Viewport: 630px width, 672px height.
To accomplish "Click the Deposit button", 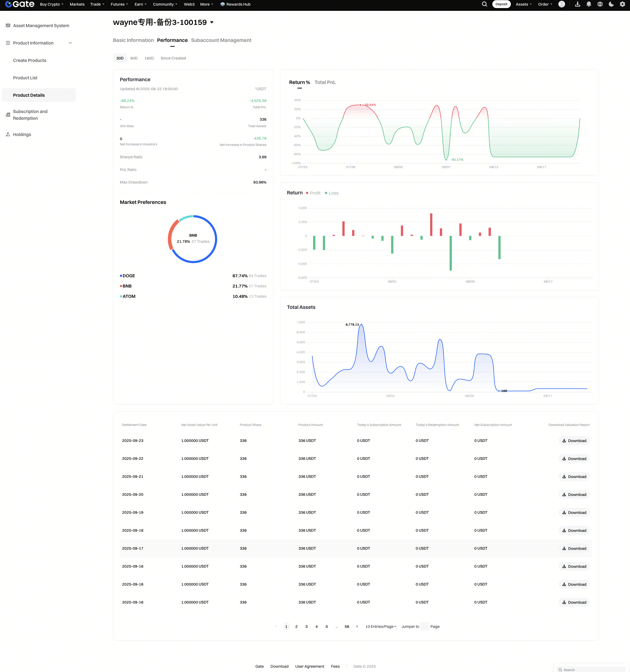I will [x=501, y=4].
